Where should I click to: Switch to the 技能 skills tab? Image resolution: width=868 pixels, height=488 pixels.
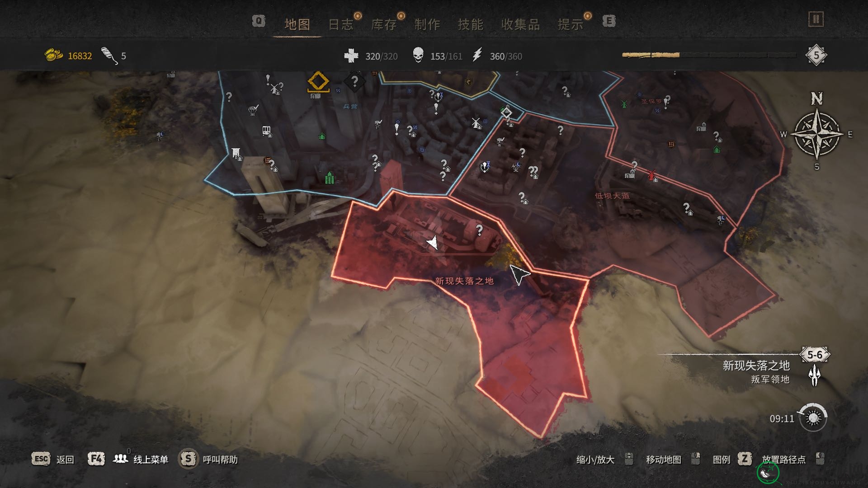pyautogui.click(x=470, y=24)
